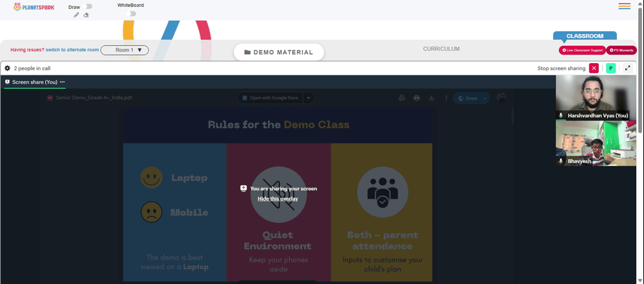Open Live Classroom Support
Image resolution: width=644 pixels, height=284 pixels.
pos(582,50)
